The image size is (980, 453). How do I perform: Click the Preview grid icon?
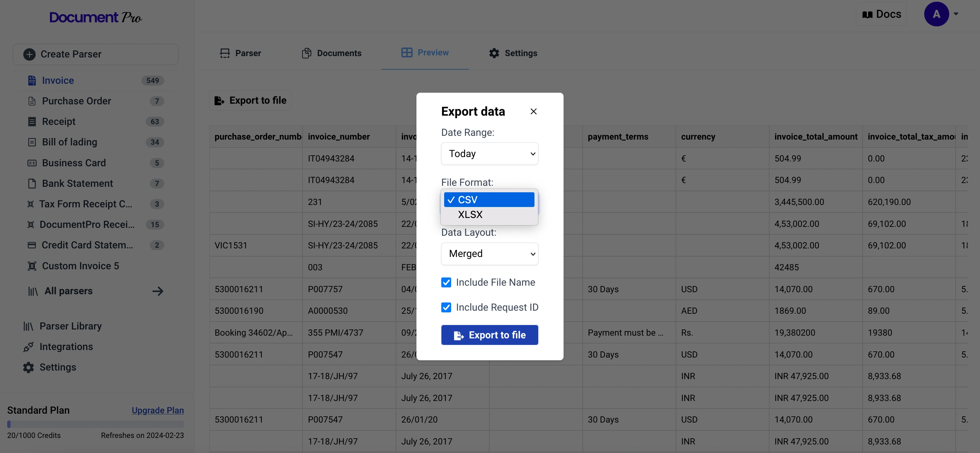coord(407,52)
